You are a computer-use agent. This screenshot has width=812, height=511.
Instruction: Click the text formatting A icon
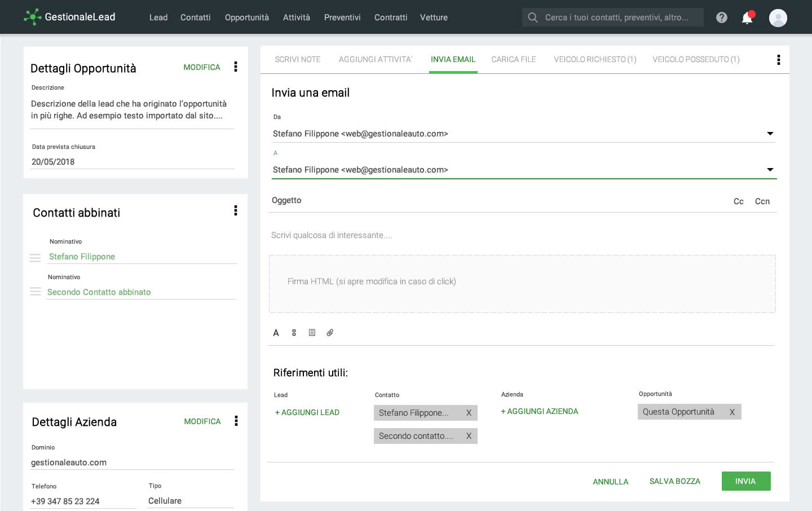click(276, 333)
